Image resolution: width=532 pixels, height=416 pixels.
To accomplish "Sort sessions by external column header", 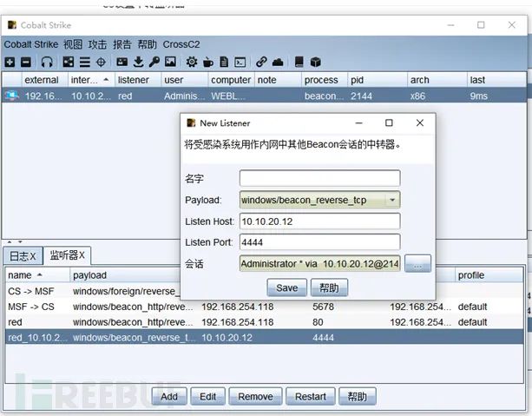I will point(45,80).
